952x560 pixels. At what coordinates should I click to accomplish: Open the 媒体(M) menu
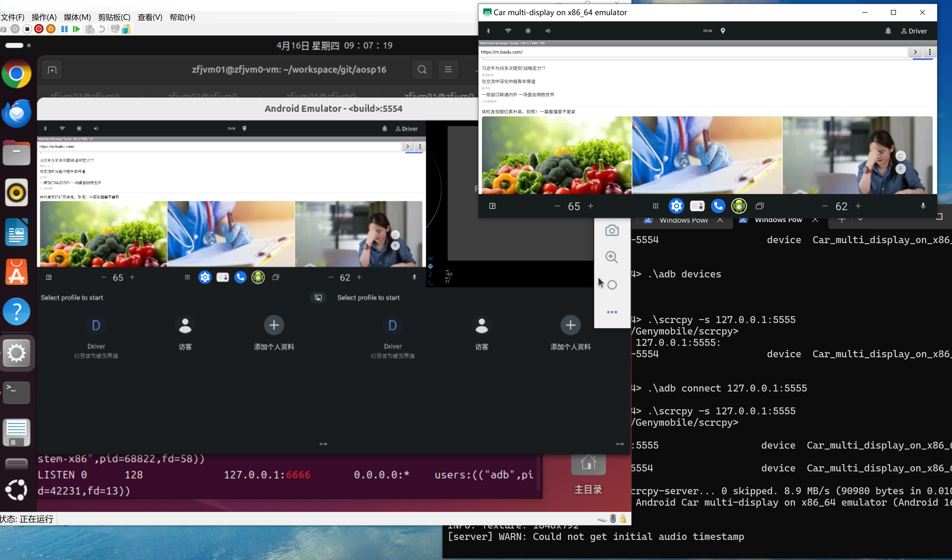pyautogui.click(x=77, y=17)
